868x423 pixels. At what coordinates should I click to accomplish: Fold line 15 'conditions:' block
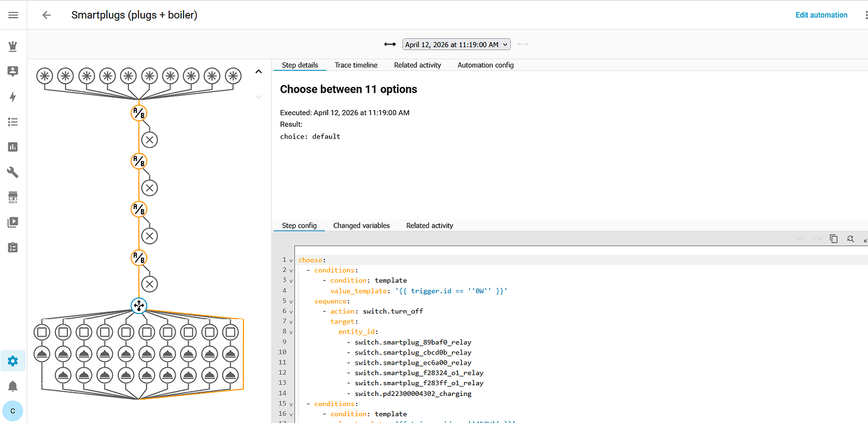(x=291, y=403)
